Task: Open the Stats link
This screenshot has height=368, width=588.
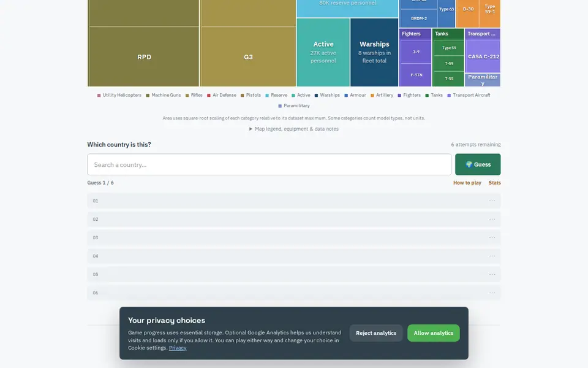Action: 495,183
